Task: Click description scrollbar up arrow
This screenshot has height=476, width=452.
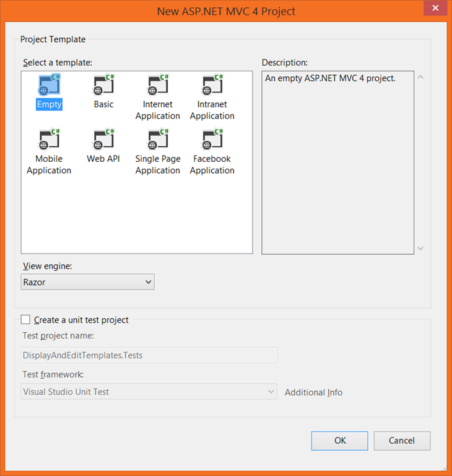Action: click(x=420, y=77)
